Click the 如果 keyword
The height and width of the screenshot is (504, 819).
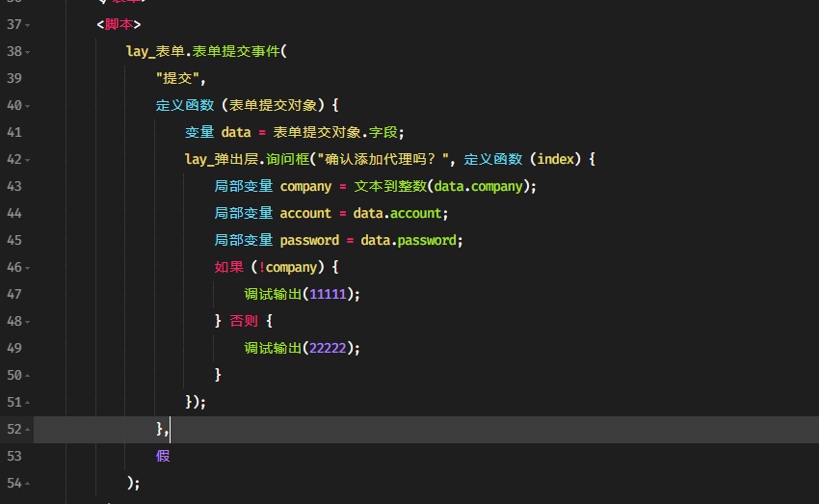click(228, 267)
